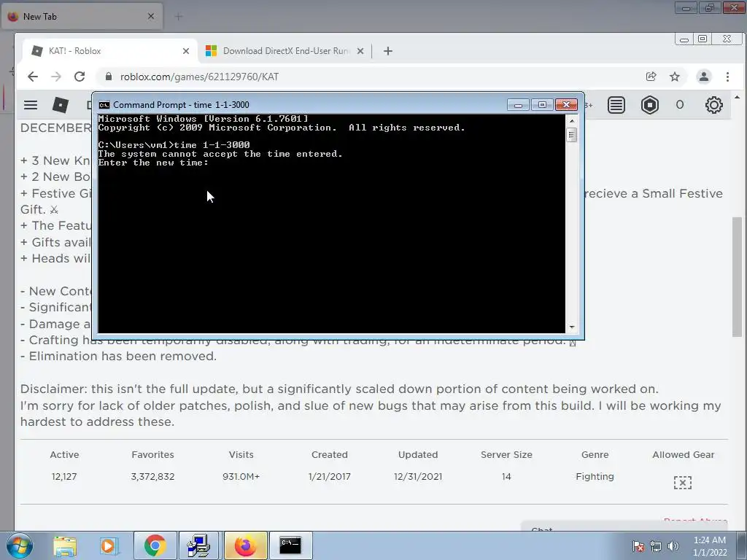Open the Windows Start menu
The height and width of the screenshot is (560, 747).
click(x=18, y=545)
